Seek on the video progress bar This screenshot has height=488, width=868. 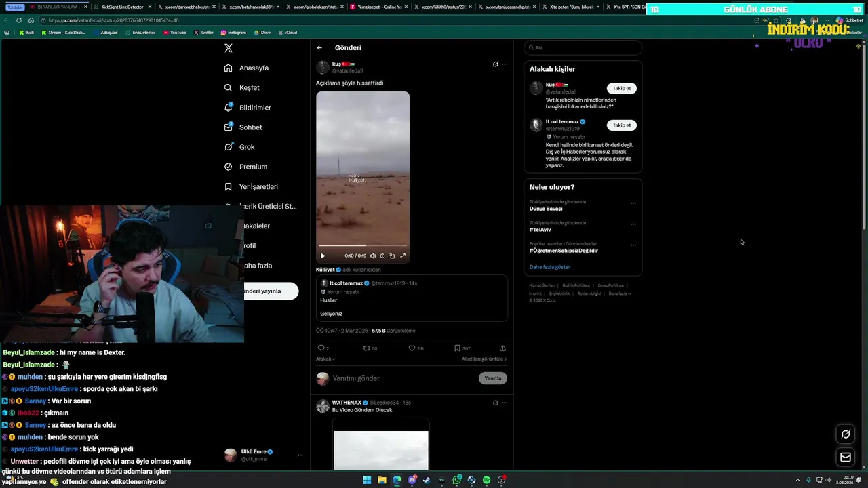tap(363, 246)
